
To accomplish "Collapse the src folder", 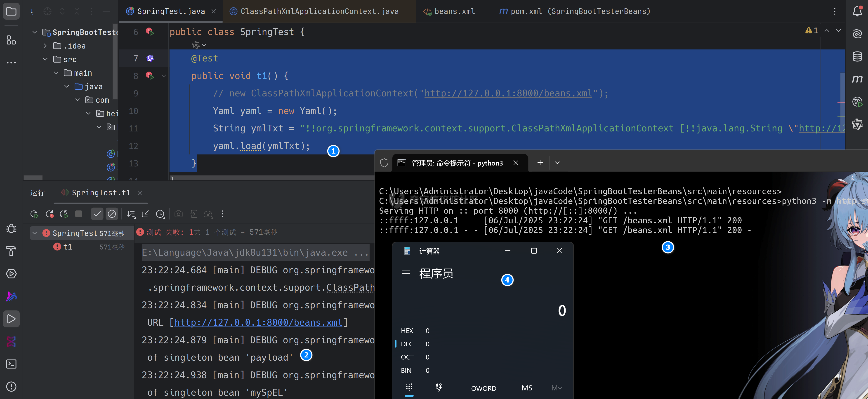I will pos(45,59).
